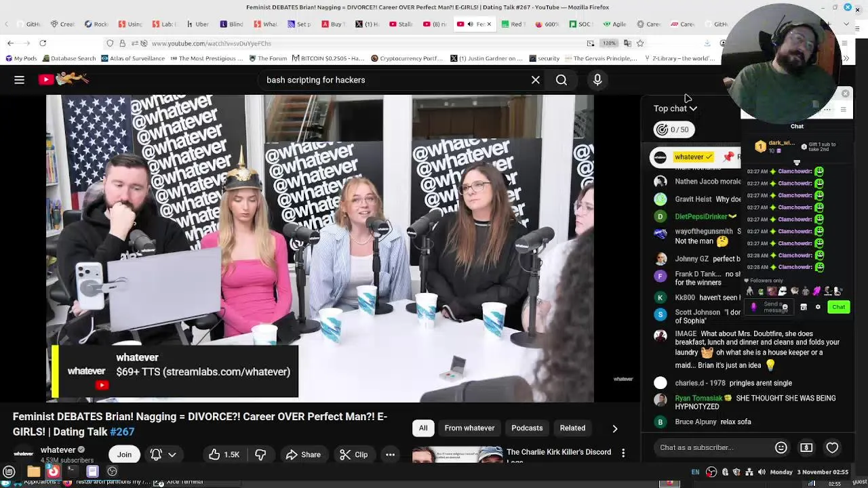Close the current YouTube browser tab
The width and height of the screenshot is (868, 488).
pos(488,24)
